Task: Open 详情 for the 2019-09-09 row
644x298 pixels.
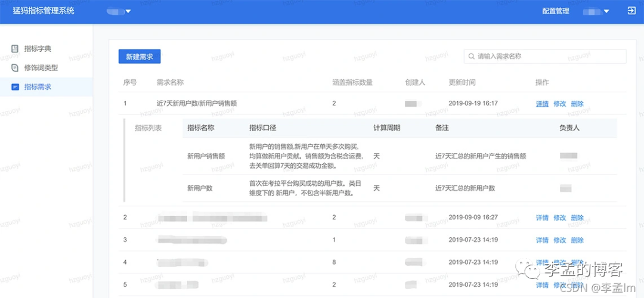Action: click(542, 218)
